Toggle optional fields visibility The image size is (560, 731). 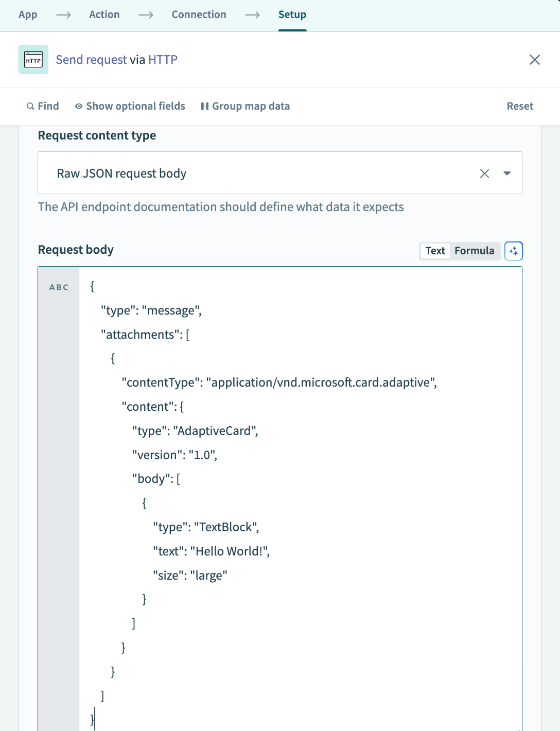(135, 106)
